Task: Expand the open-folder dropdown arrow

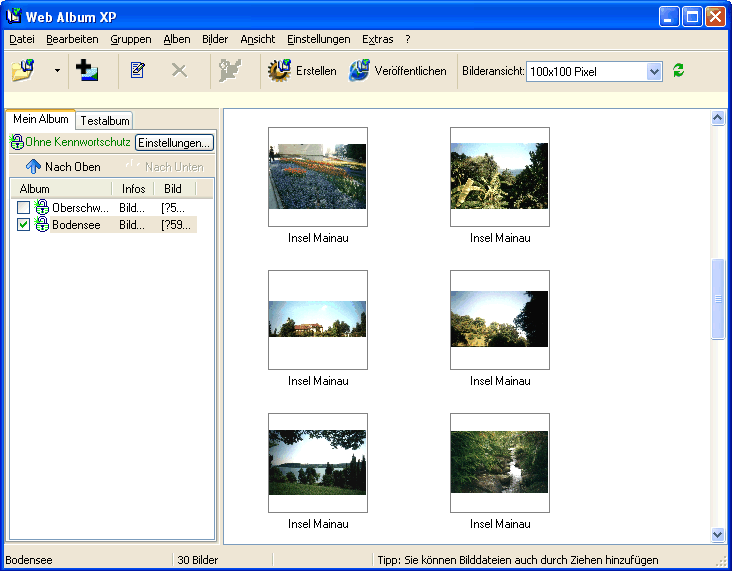Action: 57,71
